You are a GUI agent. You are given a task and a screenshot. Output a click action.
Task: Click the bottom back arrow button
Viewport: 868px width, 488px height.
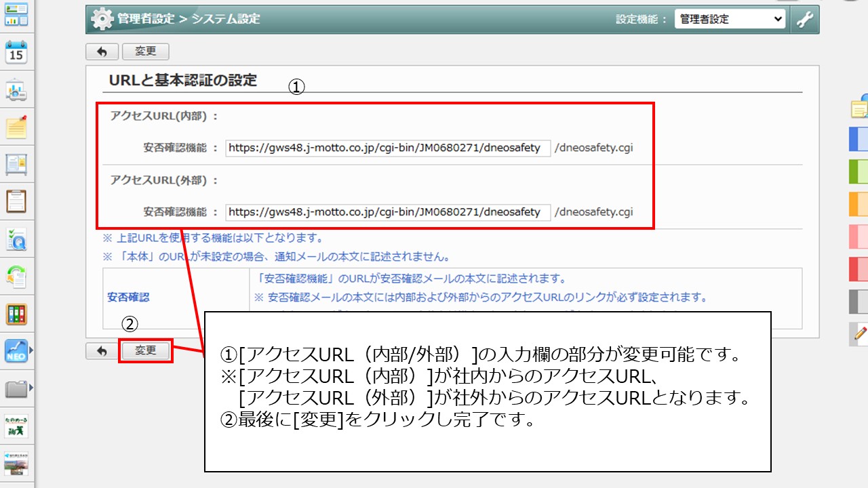[x=102, y=350]
